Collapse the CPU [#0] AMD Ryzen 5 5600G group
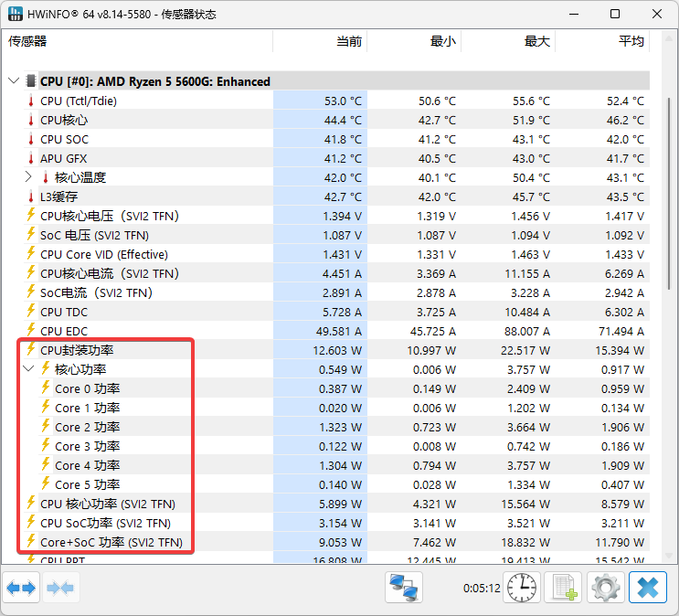The image size is (679, 616). click(x=13, y=81)
